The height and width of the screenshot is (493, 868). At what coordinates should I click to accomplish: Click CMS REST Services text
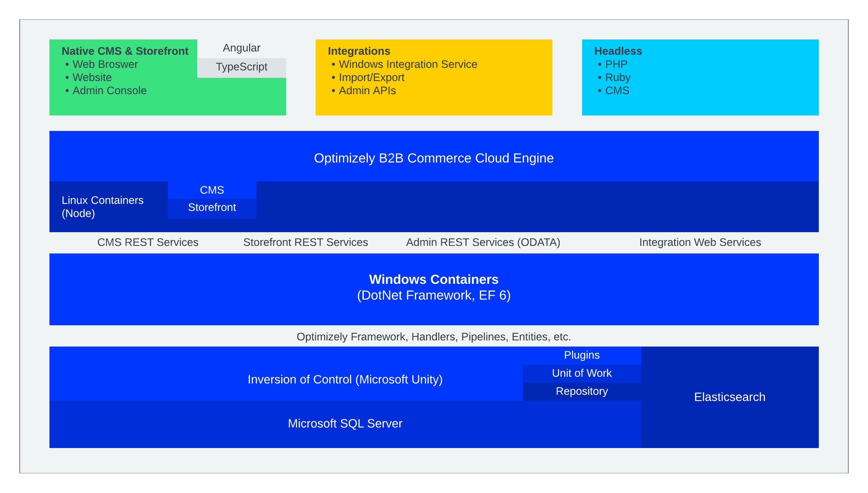click(148, 242)
